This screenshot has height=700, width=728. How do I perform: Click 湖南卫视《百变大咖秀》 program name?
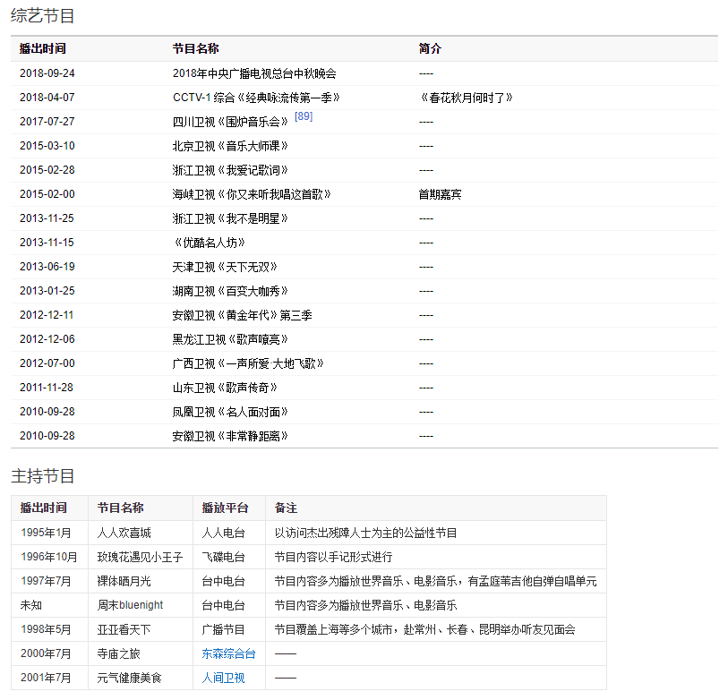coord(230,291)
